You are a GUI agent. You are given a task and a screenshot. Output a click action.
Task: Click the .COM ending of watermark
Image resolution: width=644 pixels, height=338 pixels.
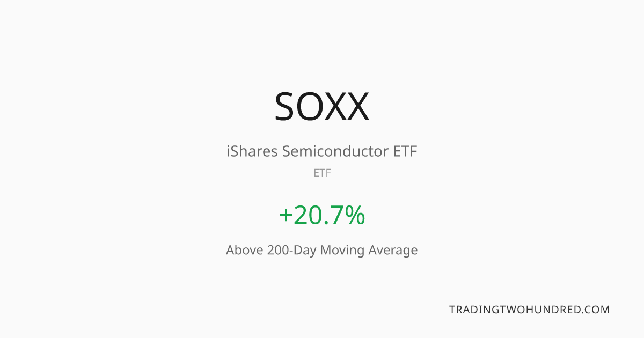click(x=596, y=310)
